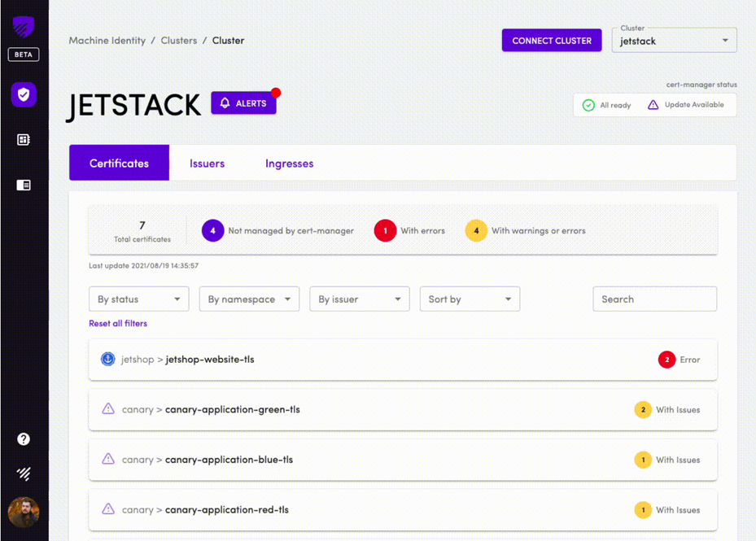Open the clusters grid icon in sidebar

coord(24,140)
